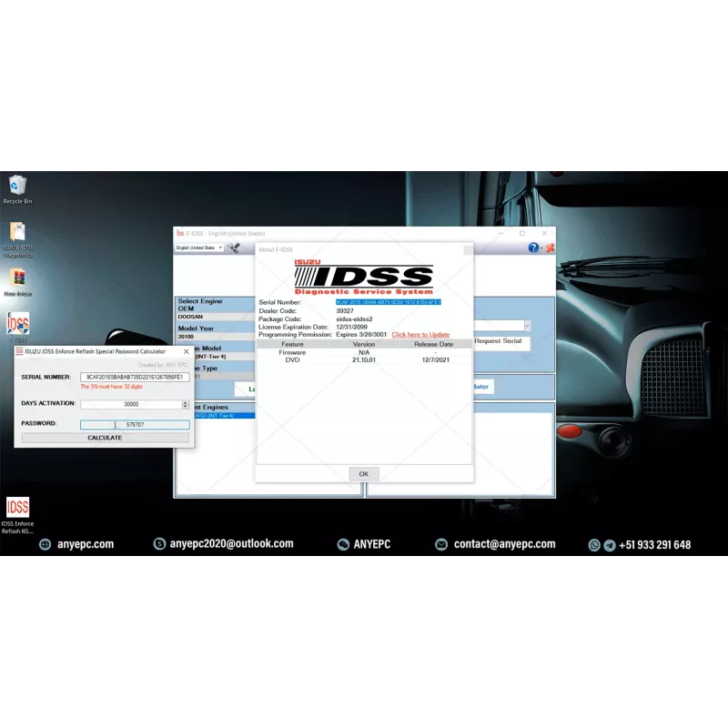Image resolution: width=728 pixels, height=728 pixels.
Task: Click the blue Help question mark icon
Action: (x=531, y=248)
